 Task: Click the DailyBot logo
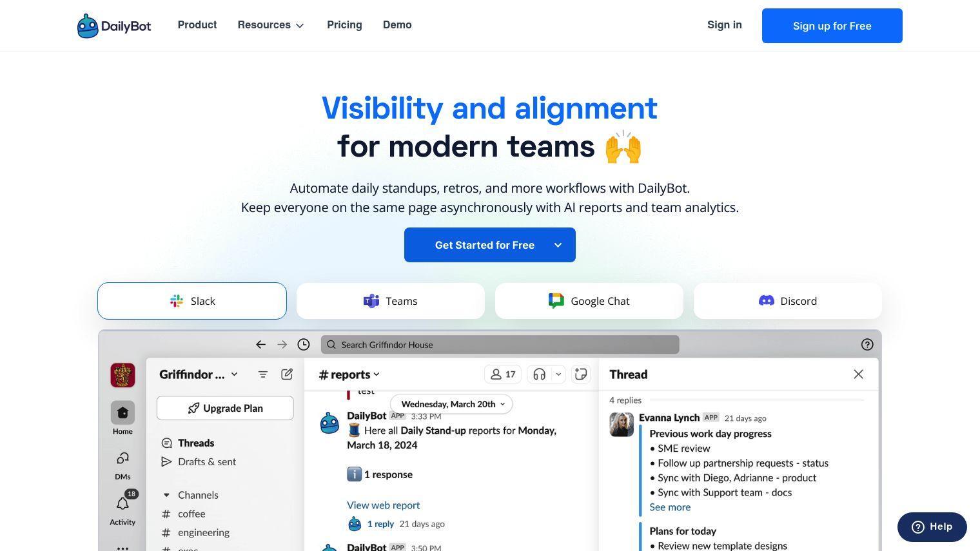click(x=114, y=26)
